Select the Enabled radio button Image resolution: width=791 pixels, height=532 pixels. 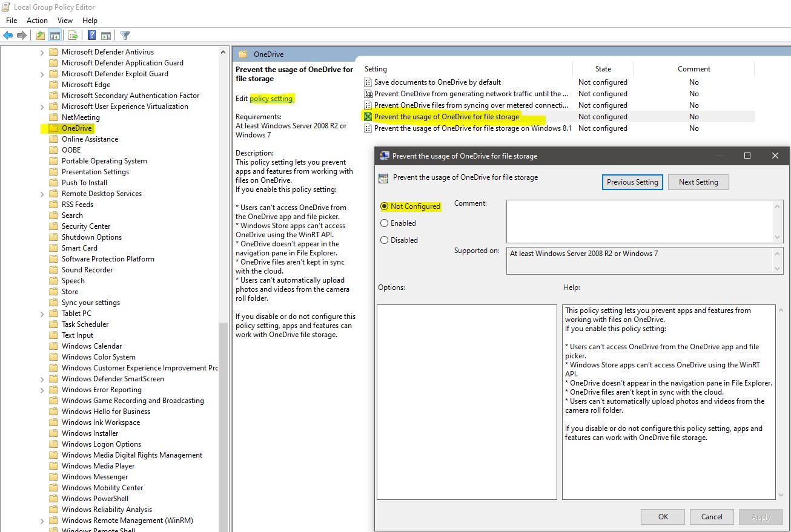(x=384, y=223)
